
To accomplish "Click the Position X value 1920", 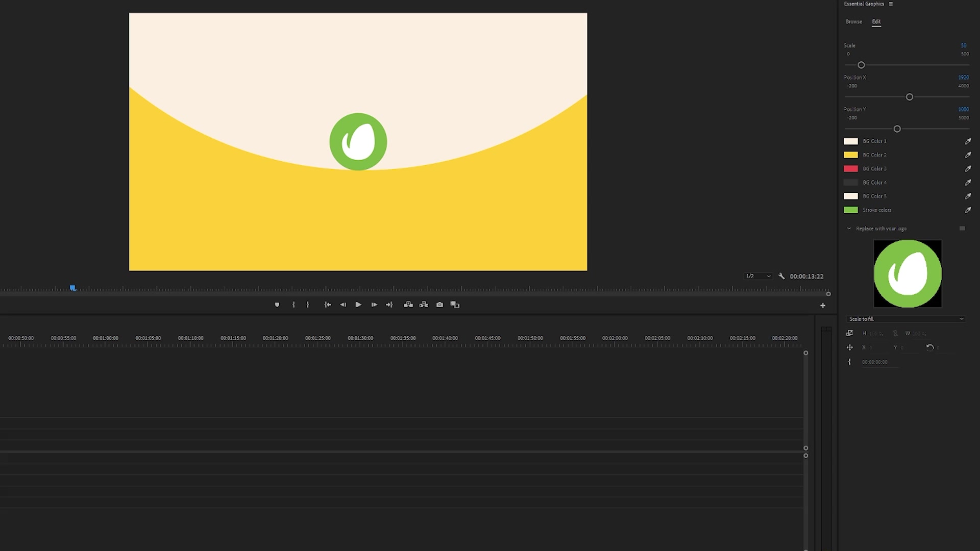I will point(964,78).
